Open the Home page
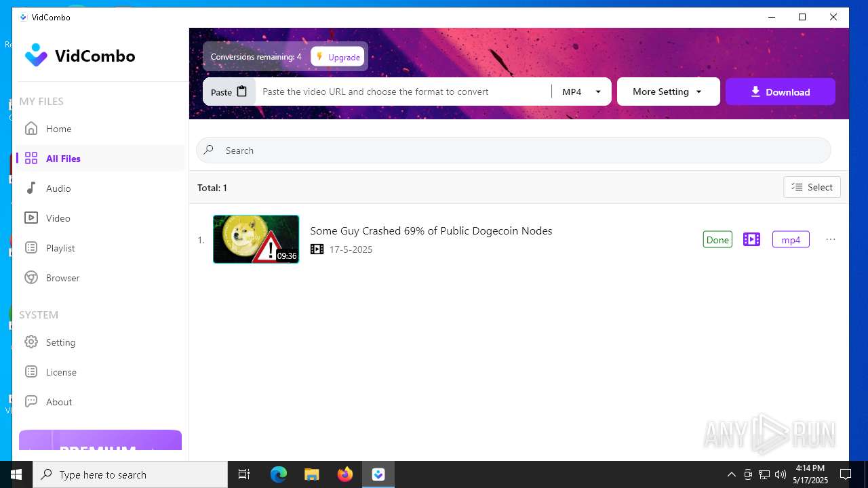The width and height of the screenshot is (868, 488). [100, 129]
